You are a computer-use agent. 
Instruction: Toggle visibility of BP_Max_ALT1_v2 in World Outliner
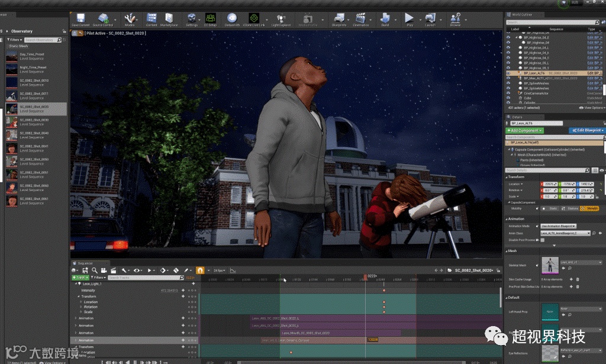pos(508,78)
